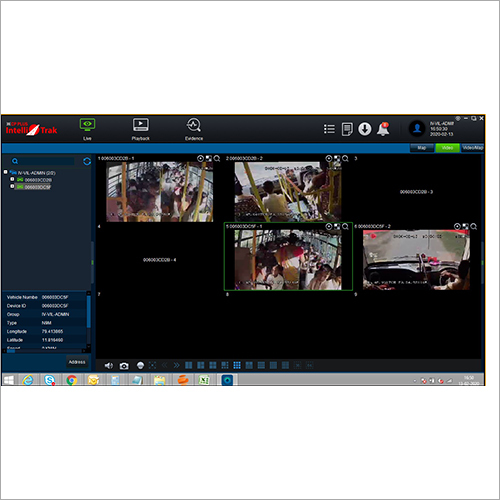Viewport: 500px width, 500px height.
Task: Open Skype from the taskbar
Action: (x=50, y=380)
